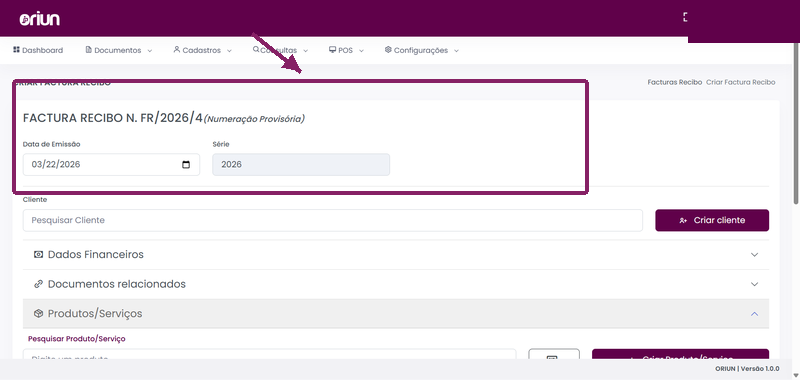Click the Documentos file icon

(x=89, y=49)
